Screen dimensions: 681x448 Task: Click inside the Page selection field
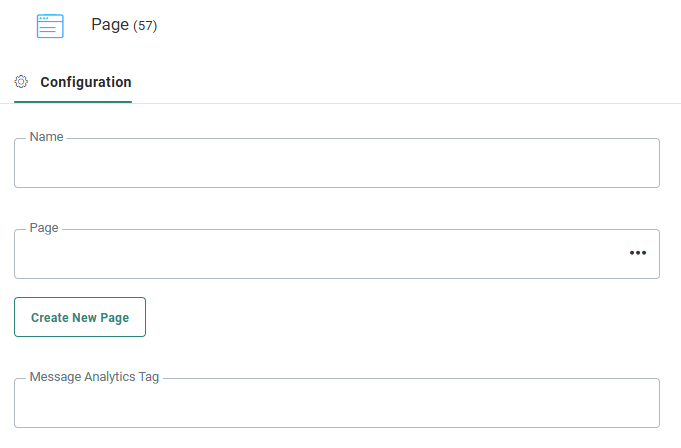click(320, 255)
